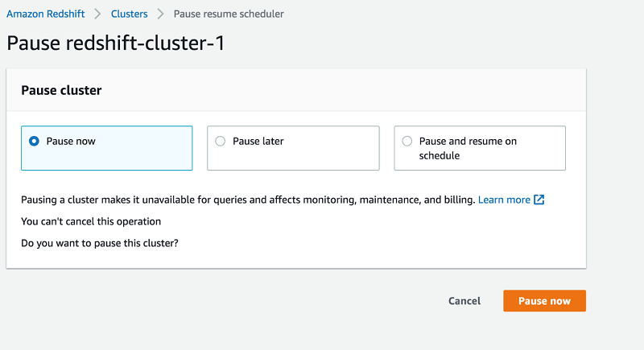Select the Pause now radio button
Screen dimensions: 644x350
pyautogui.click(x=34, y=141)
